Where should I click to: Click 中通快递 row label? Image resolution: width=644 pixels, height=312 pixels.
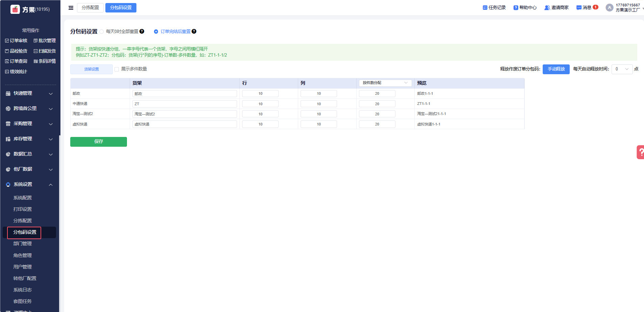pyautogui.click(x=80, y=104)
